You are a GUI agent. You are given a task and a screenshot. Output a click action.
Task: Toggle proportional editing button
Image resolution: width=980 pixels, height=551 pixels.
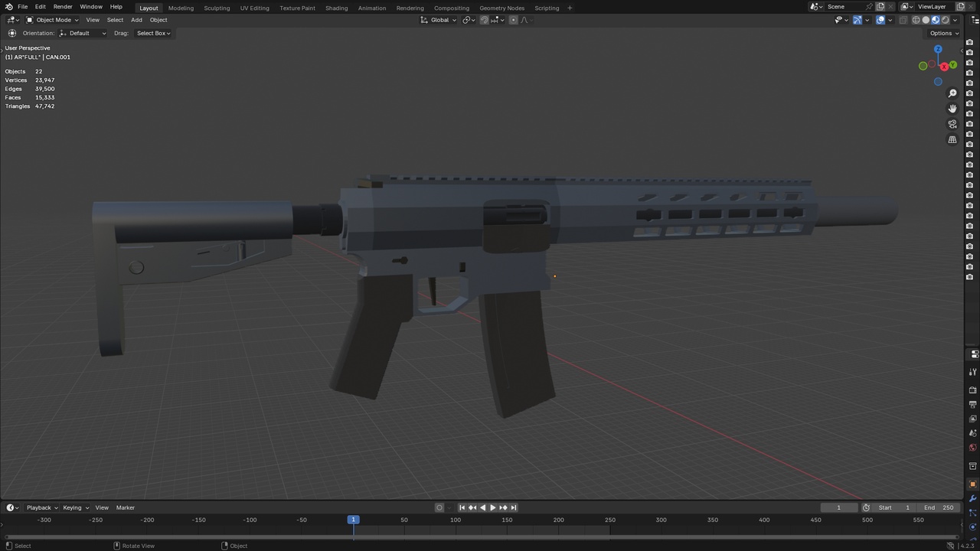(x=513, y=20)
